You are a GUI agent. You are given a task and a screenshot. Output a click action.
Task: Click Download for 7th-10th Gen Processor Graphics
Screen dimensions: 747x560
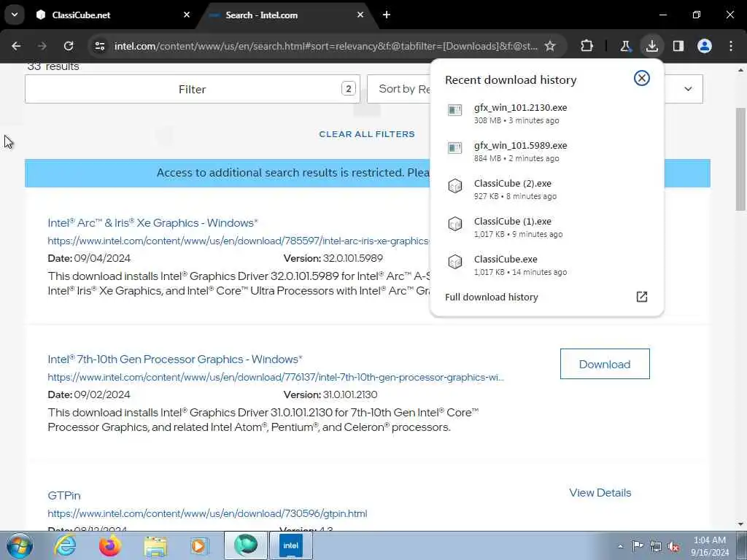[605, 364]
